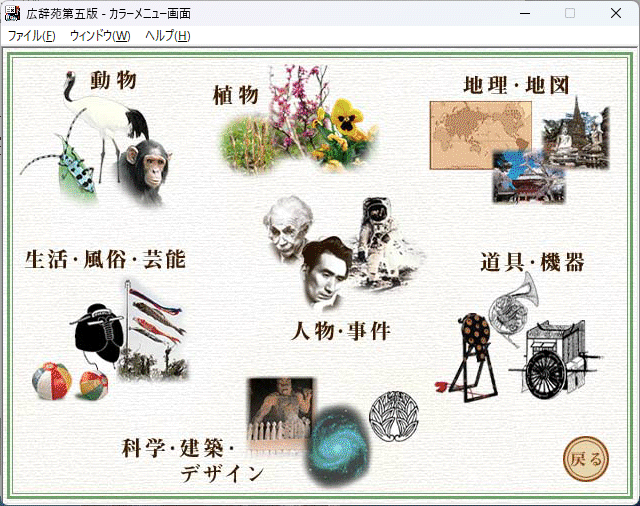The width and height of the screenshot is (640, 506).
Task: Open the 地理・地図 category heading
Action: point(516,85)
